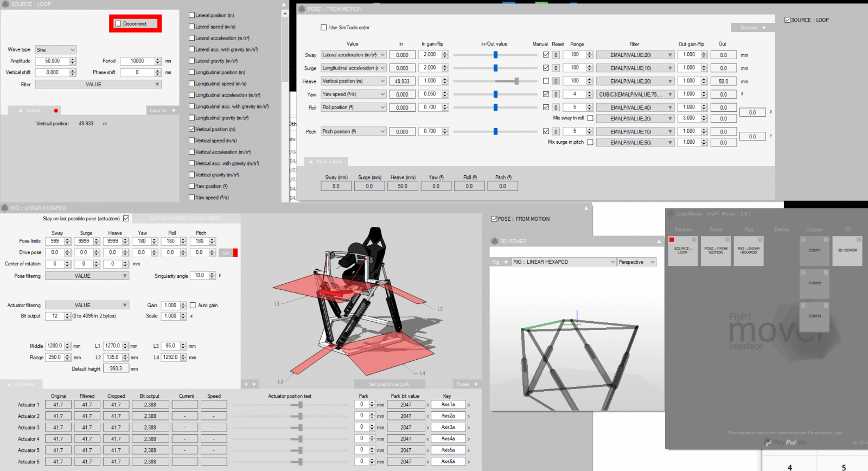Open Sources tab in POSE :: FROM MOTION panel
The height and width of the screenshot is (471, 868).
point(752,28)
